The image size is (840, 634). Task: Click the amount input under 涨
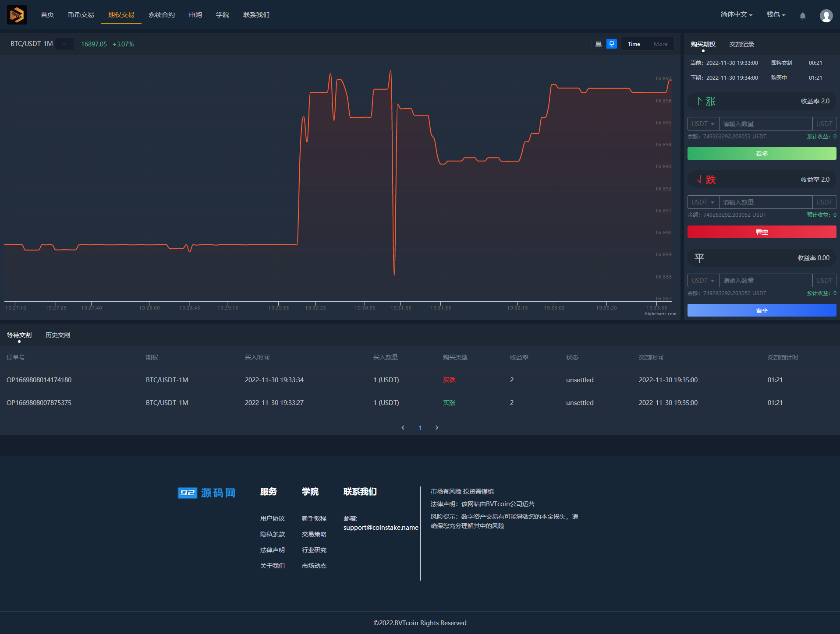pyautogui.click(x=765, y=124)
